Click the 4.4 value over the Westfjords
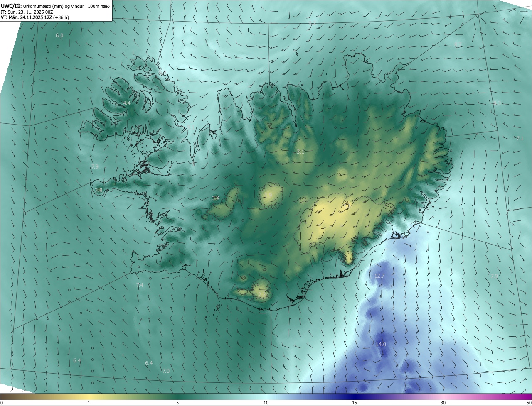Screen dimensions: 532x406 126,103
